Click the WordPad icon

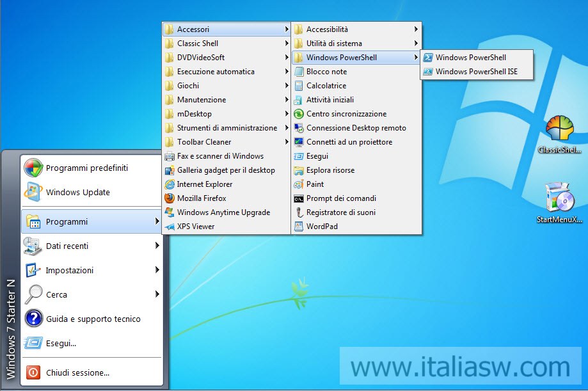point(299,227)
